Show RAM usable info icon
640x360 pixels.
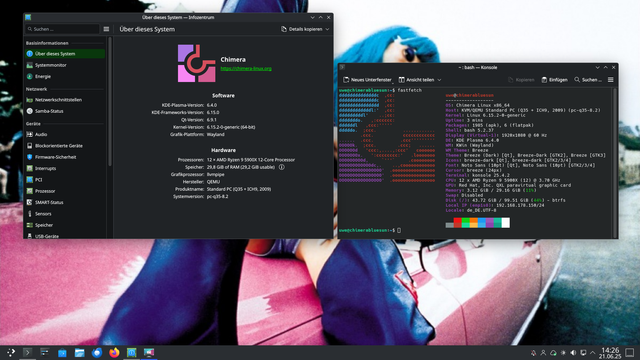click(x=282, y=167)
